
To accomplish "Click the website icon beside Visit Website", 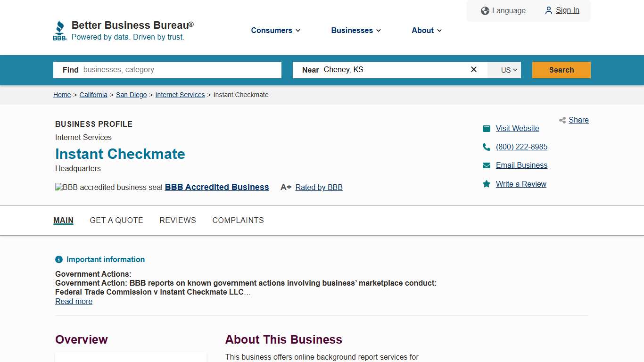I will (487, 128).
